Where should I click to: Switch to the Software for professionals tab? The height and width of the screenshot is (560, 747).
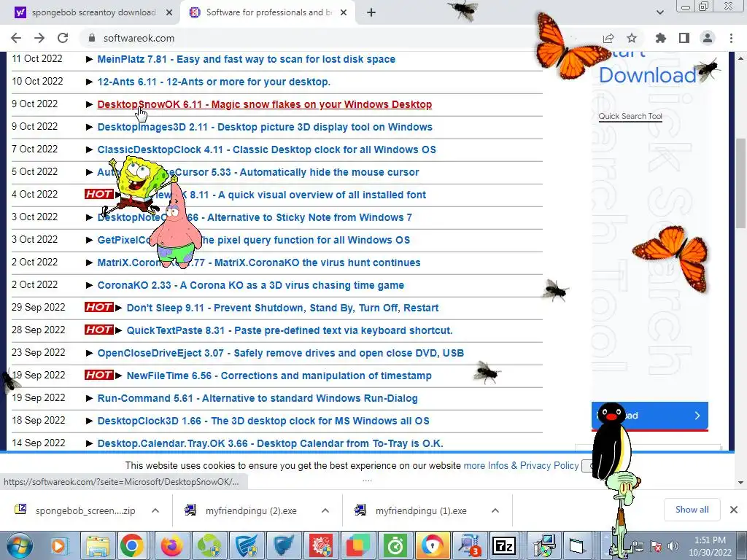click(x=268, y=13)
